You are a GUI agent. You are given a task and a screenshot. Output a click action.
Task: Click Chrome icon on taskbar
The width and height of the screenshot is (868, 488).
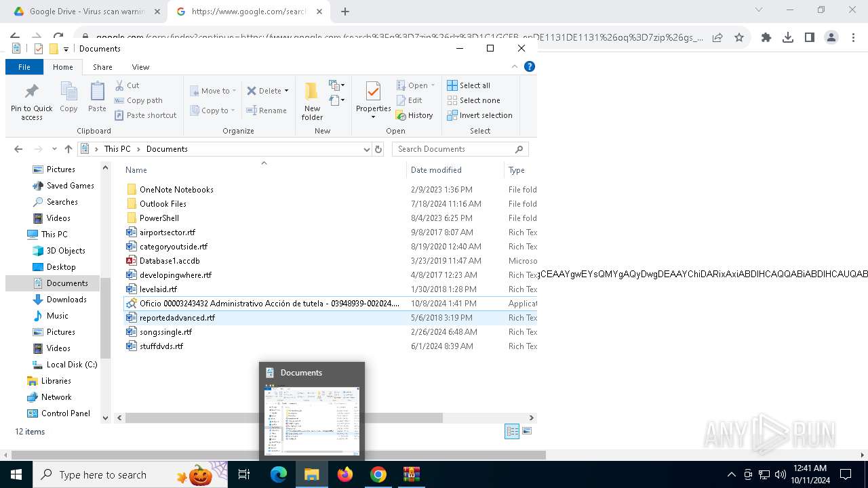pyautogui.click(x=378, y=474)
